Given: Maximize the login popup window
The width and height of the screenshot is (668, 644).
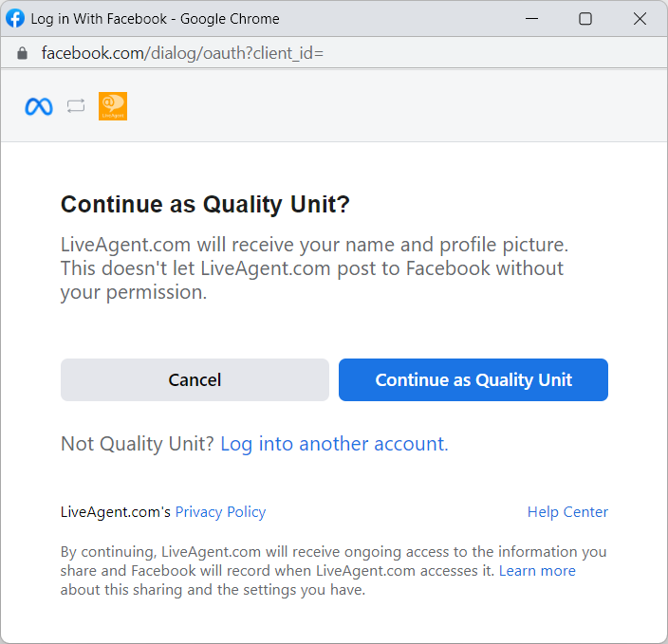Looking at the screenshot, I should click(585, 18).
